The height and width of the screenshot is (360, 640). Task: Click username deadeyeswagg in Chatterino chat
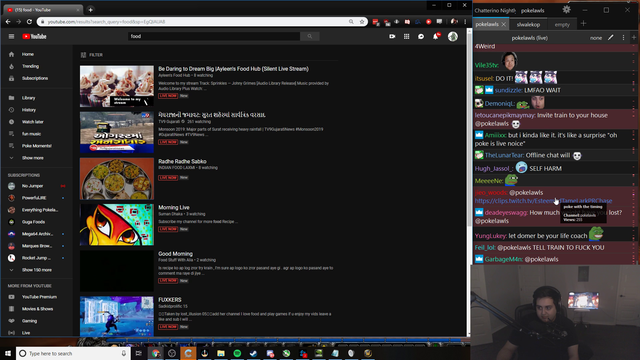[x=506, y=212]
